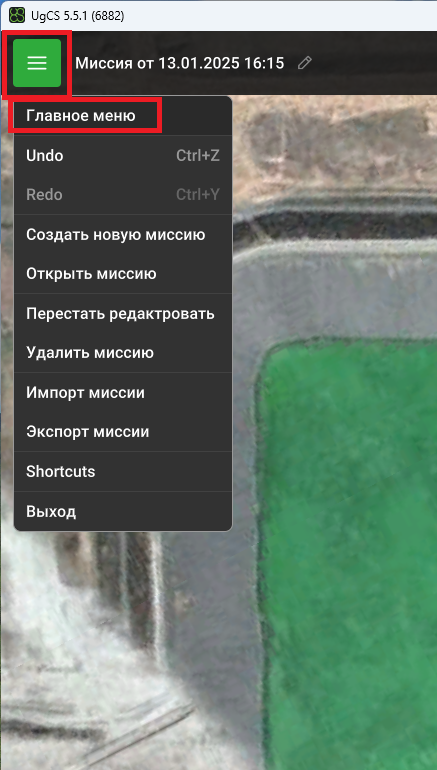437x770 pixels.
Task: Click the green hamburger menu button
Action: click(37, 63)
